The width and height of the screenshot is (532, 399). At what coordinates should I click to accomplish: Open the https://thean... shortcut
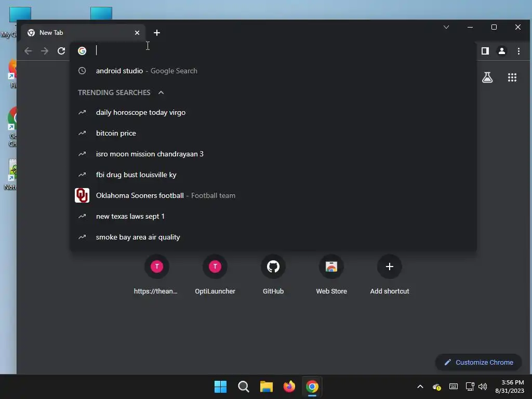tap(157, 275)
